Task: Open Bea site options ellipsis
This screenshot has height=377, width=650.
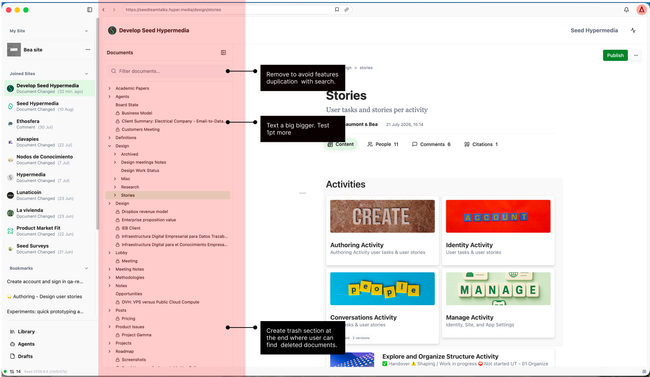Action: point(88,50)
